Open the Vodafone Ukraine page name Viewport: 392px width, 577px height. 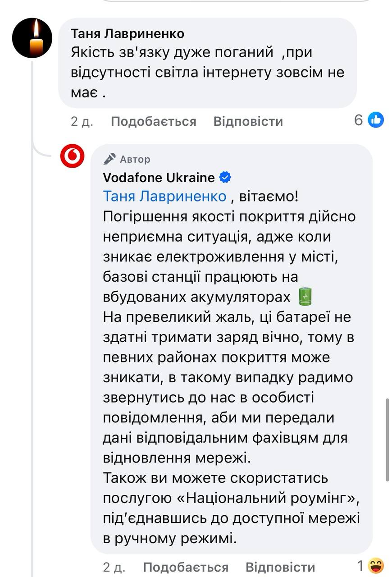click(x=159, y=178)
